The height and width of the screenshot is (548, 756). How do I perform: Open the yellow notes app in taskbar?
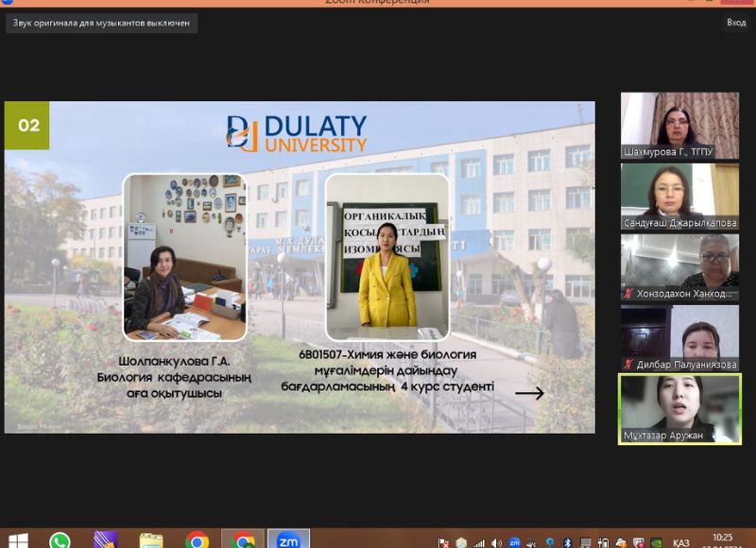click(151, 539)
